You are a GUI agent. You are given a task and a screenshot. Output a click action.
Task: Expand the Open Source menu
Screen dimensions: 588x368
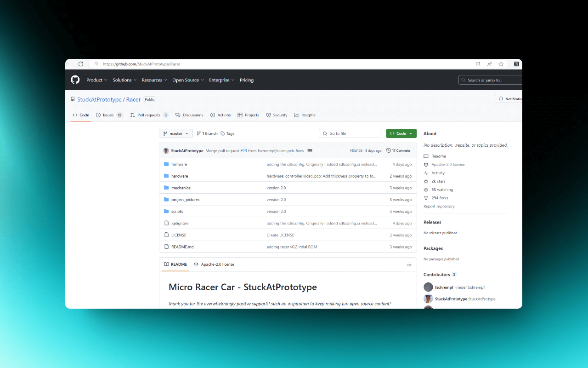point(188,80)
